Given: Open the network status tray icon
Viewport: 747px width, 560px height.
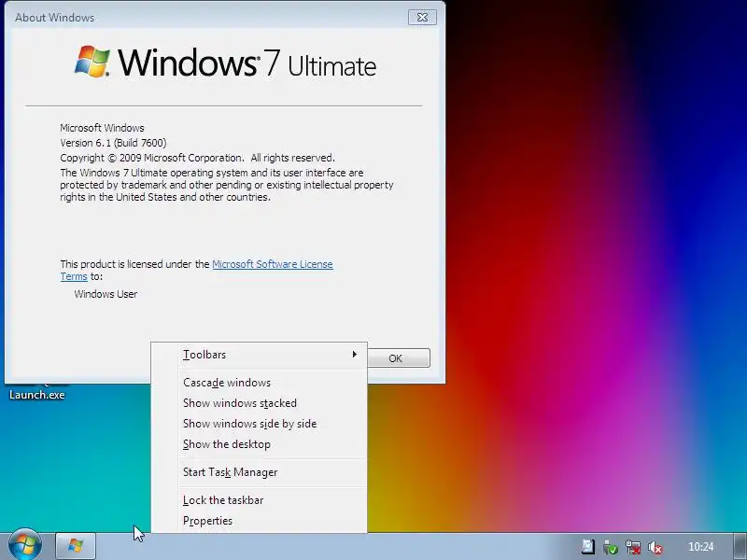Looking at the screenshot, I should click(633, 547).
